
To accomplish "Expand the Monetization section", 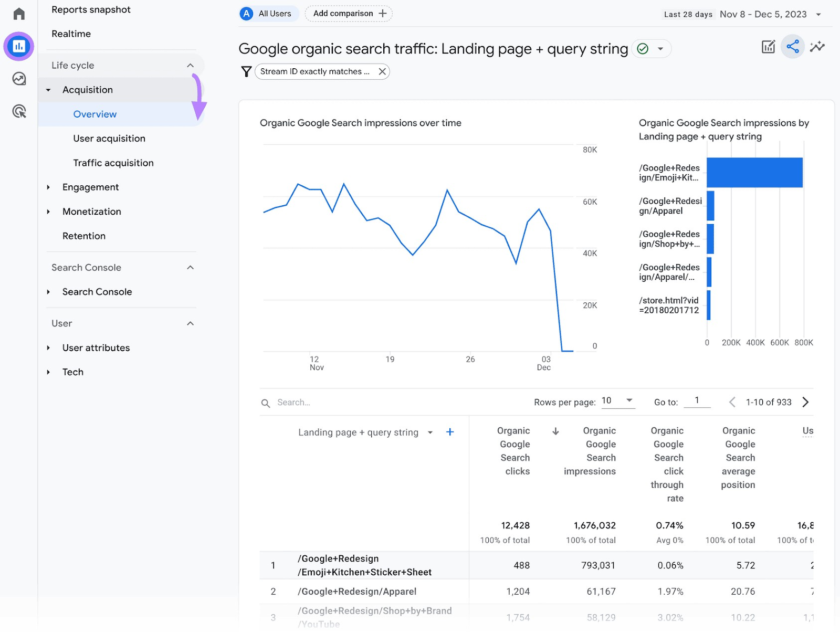I will (48, 212).
